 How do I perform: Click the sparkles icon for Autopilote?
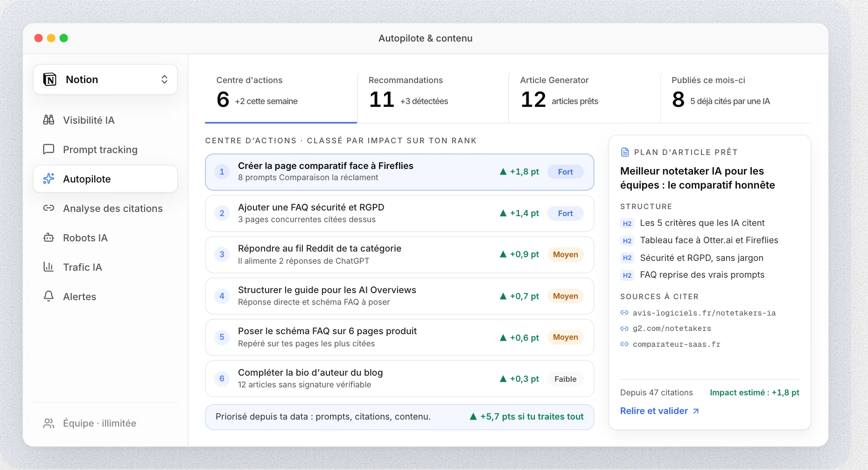coord(49,179)
